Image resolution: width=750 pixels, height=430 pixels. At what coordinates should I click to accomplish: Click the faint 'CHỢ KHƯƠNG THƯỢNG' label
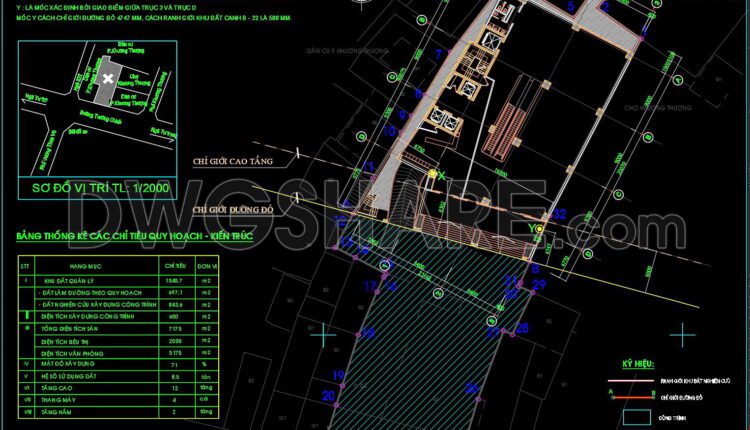(658, 108)
